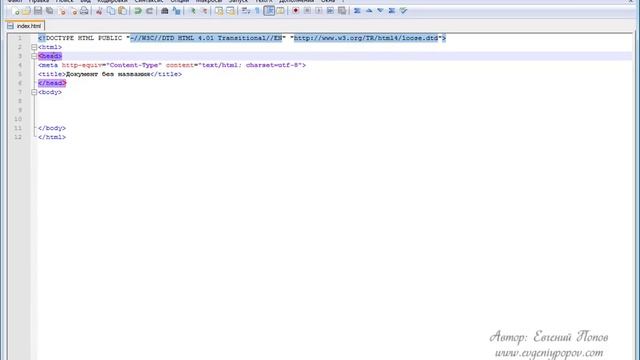
Task: Toggle synchronized horizontal scrolling icon
Action: click(x=231, y=11)
